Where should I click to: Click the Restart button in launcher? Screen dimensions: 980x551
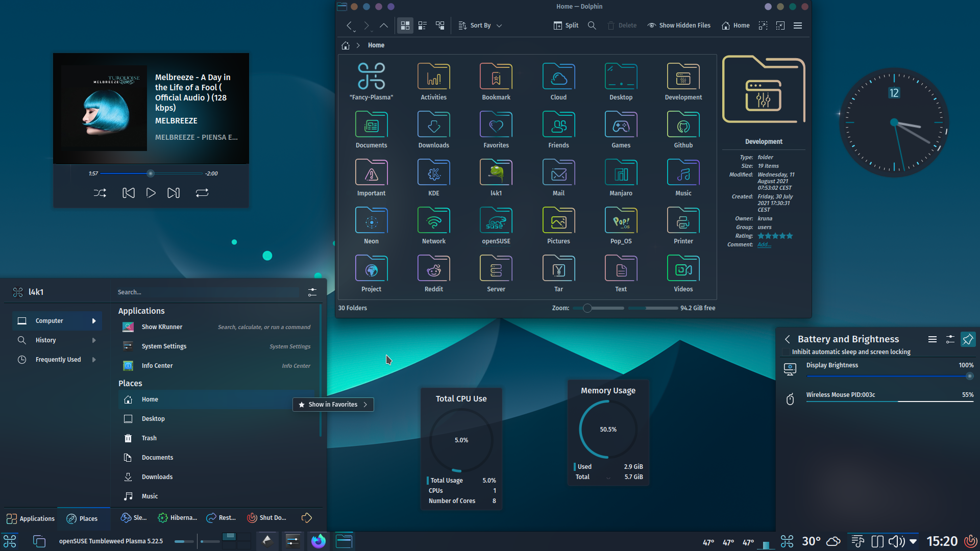point(221,518)
